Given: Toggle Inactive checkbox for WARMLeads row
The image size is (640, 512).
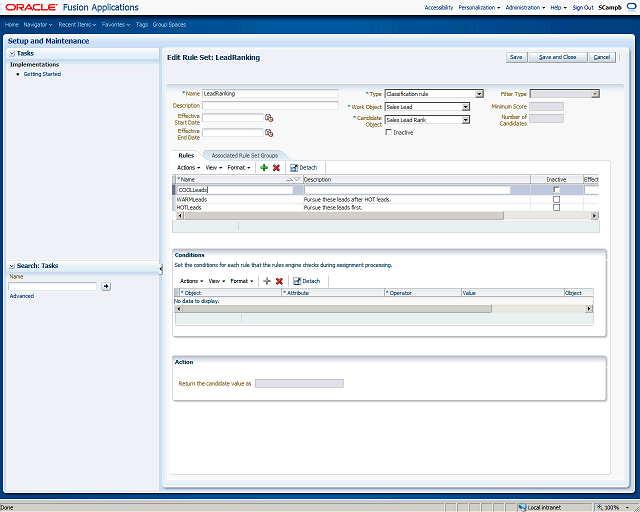Looking at the screenshot, I should click(556, 199).
